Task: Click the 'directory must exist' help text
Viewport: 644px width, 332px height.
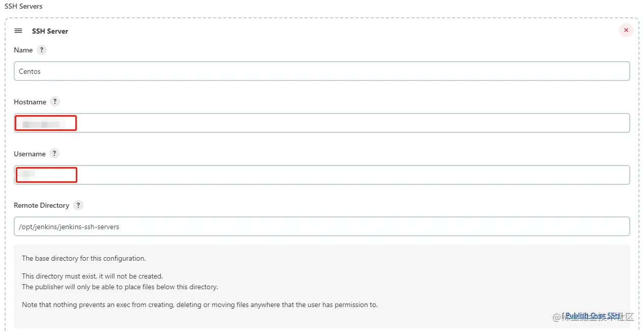Action: pyautogui.click(x=92, y=276)
